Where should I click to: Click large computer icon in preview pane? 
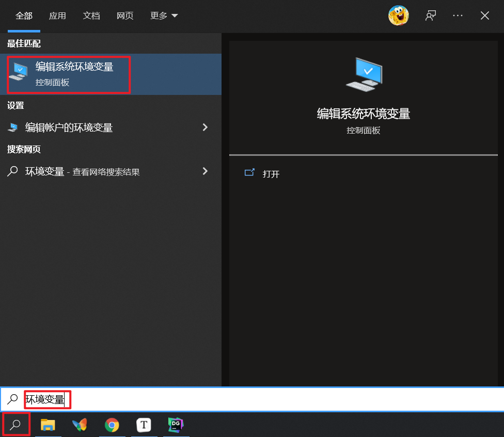pos(364,74)
